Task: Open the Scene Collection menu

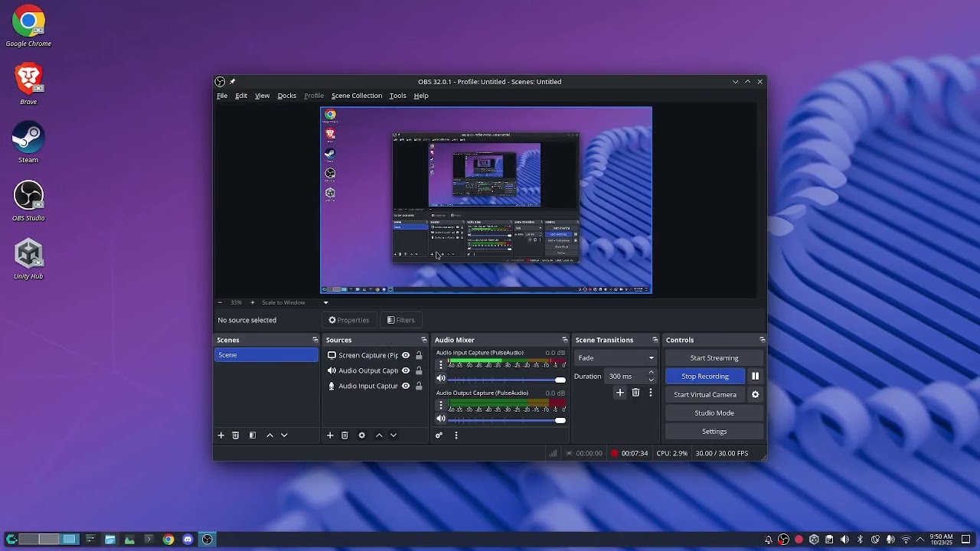Action: 357,96
